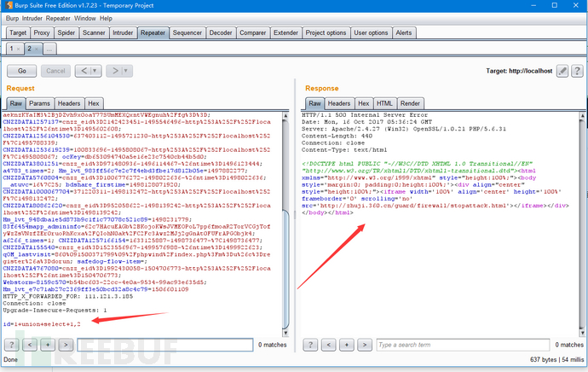Click response search help icon

(x=310, y=345)
